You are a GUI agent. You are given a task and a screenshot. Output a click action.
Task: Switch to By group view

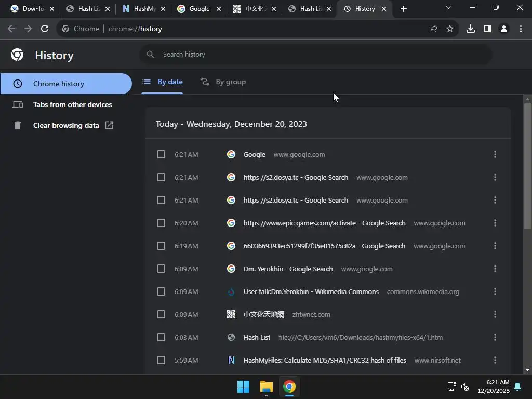223,82
